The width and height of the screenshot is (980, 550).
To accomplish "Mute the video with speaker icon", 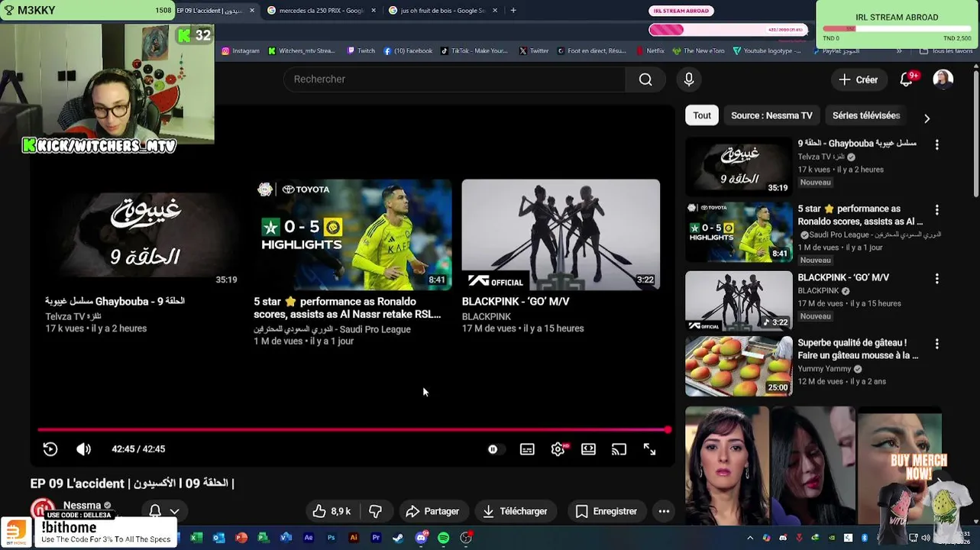I will [84, 449].
